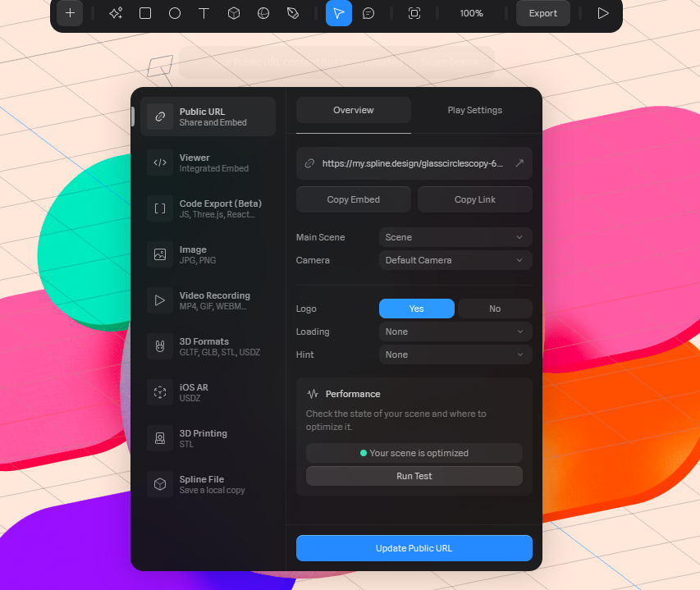700x590 pixels.
Task: Click the Copy Embed button
Action: click(x=353, y=199)
